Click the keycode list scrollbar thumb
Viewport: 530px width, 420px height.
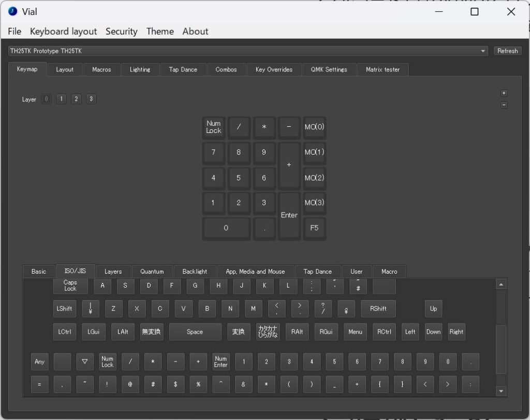(501, 349)
